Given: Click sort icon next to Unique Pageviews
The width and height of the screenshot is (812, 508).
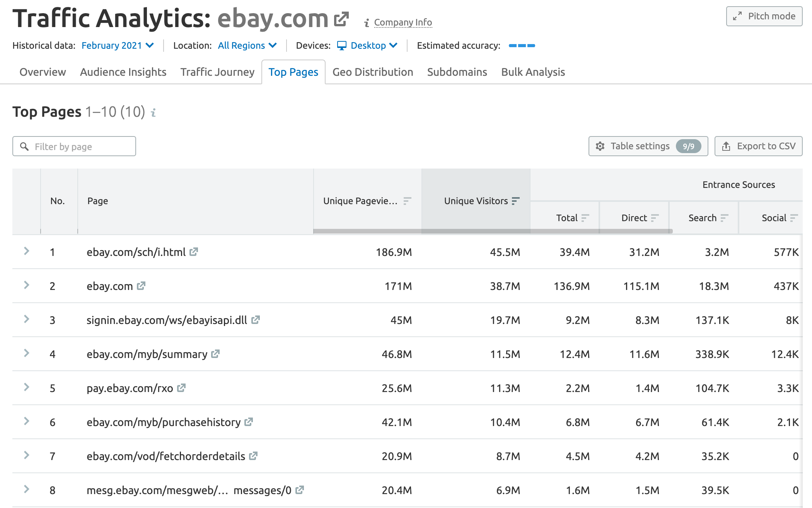Looking at the screenshot, I should [407, 201].
